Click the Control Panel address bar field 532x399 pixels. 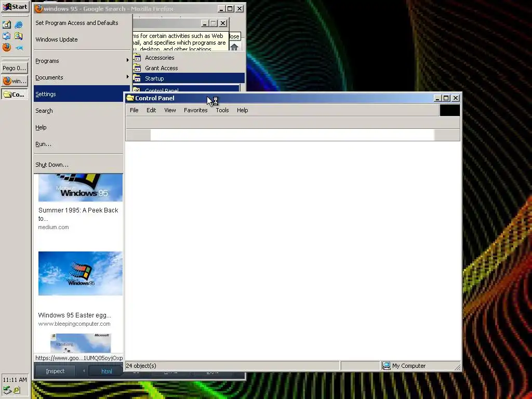click(x=292, y=135)
